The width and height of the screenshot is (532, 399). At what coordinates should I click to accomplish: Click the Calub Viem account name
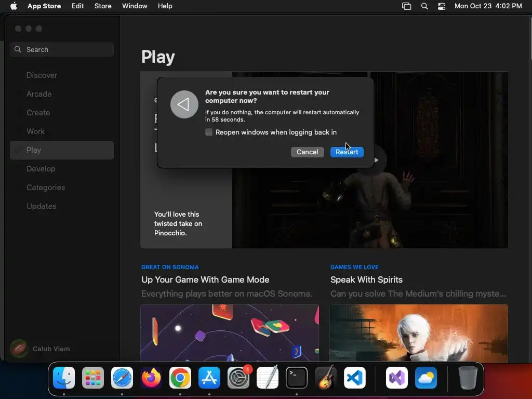(x=51, y=349)
